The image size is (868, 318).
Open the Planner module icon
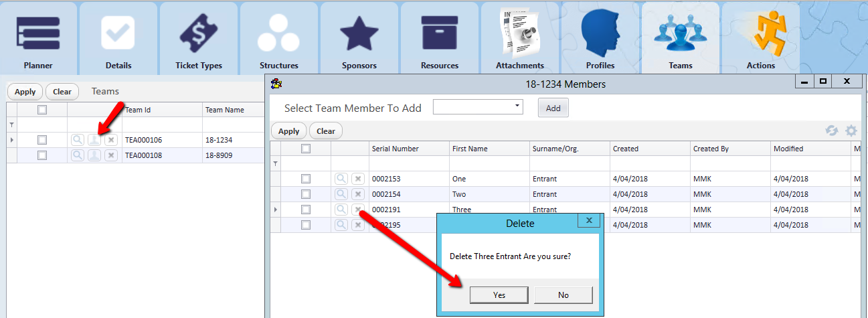pos(38,33)
